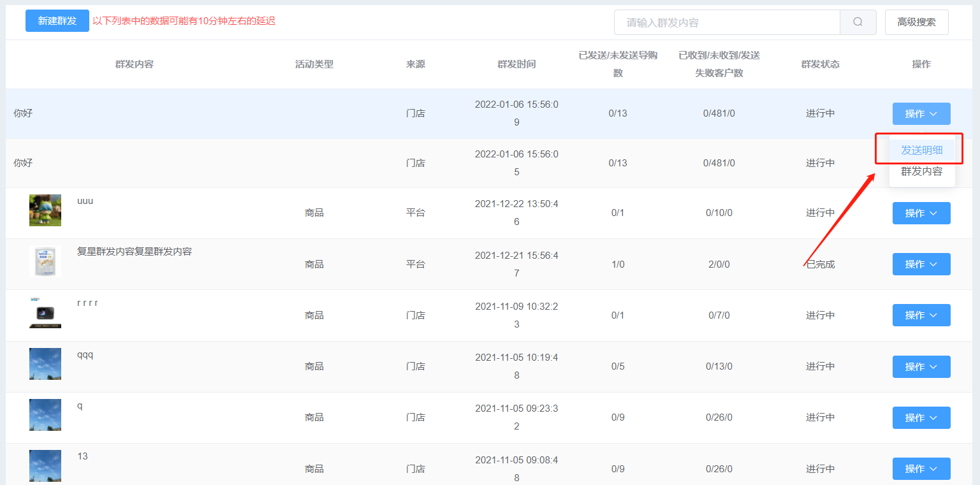Click the 0/5 guide count cell
This screenshot has height=485, width=980.
pyautogui.click(x=618, y=366)
